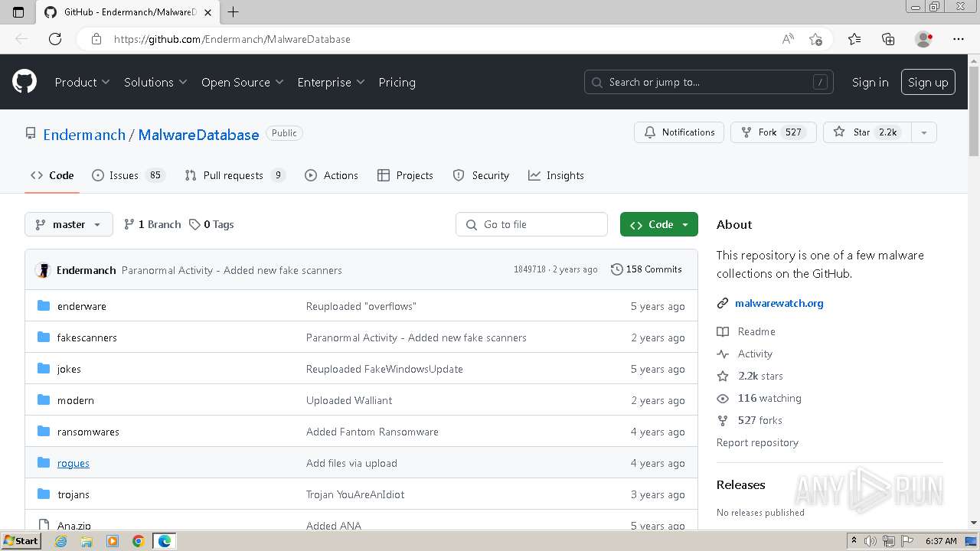The width and height of the screenshot is (980, 551).
Task: Expand the Open Source menu
Action: tap(242, 82)
